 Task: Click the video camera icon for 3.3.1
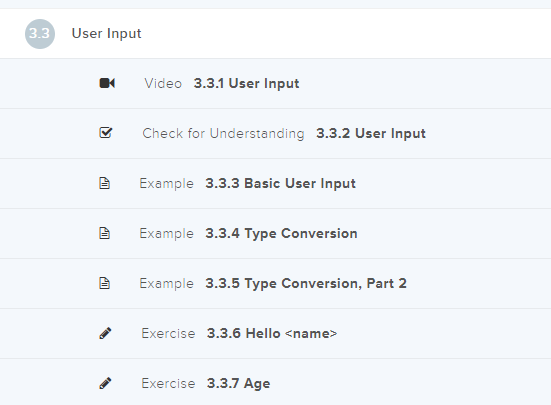click(x=107, y=83)
